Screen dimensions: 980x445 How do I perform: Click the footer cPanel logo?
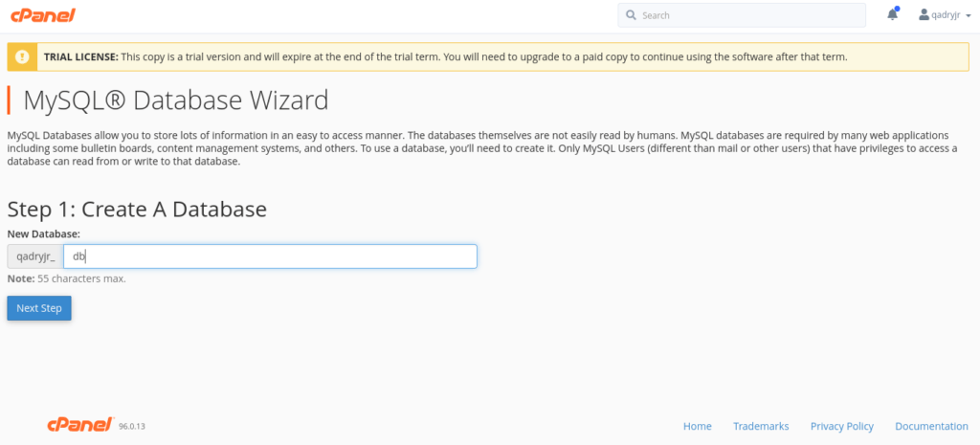80,425
